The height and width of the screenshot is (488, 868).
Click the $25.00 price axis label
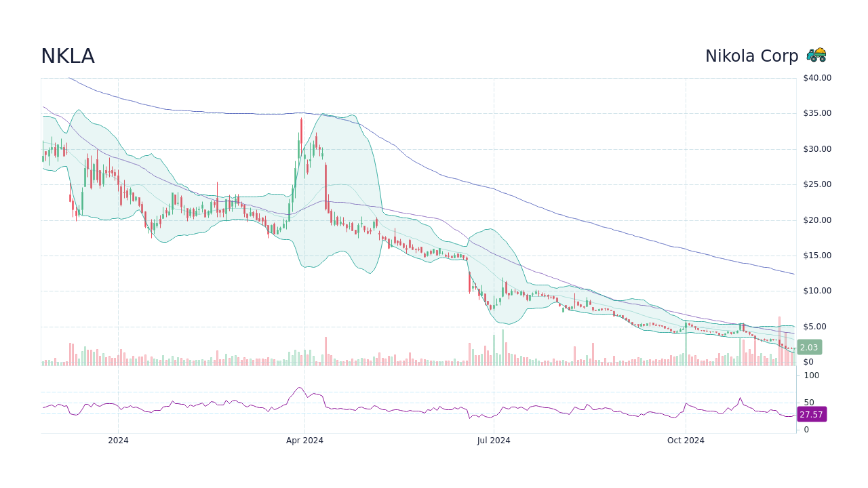817,184
